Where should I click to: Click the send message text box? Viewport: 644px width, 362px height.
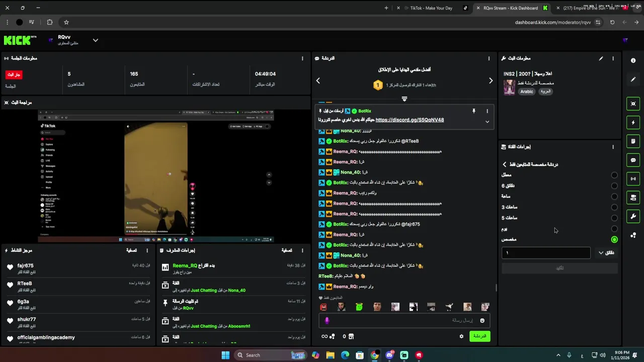404,321
